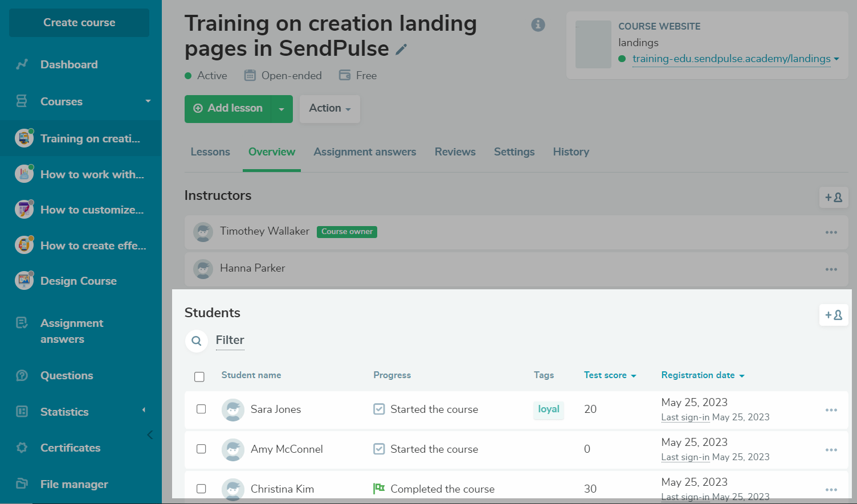This screenshot has width=857, height=504.
Task: Collapse the sidebar with the left chevron
Action: [x=150, y=435]
